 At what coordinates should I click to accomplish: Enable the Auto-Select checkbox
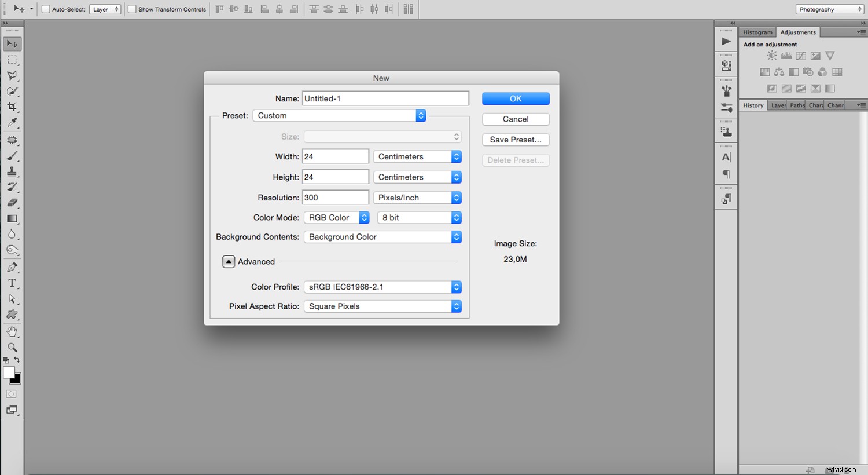pos(45,9)
